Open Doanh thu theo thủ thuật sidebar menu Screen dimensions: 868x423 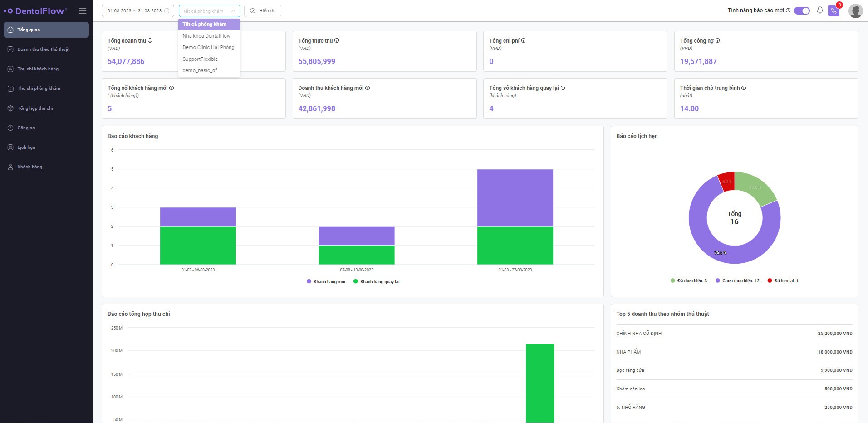tap(44, 49)
